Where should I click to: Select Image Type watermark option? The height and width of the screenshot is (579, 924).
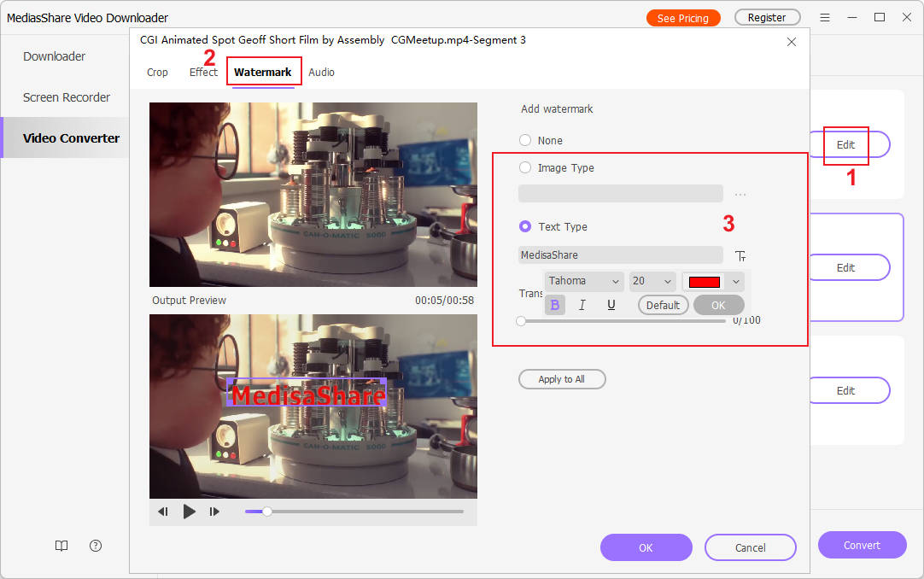tap(525, 167)
